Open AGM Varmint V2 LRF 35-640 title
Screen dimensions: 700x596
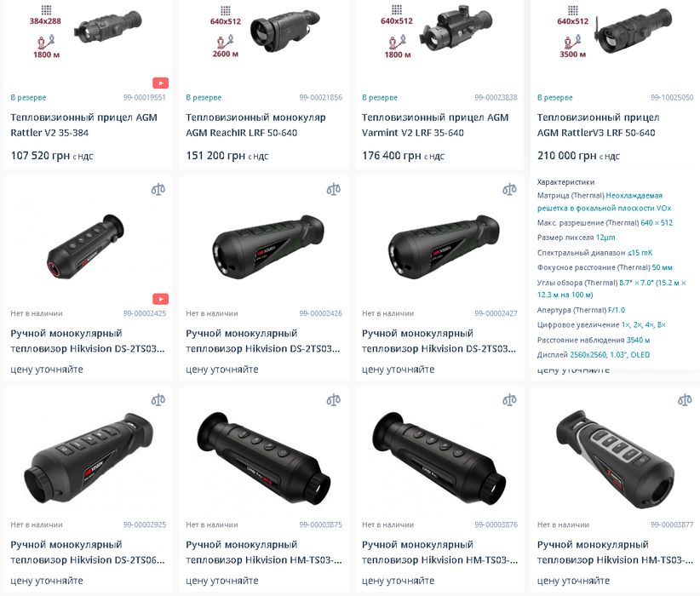coord(435,125)
